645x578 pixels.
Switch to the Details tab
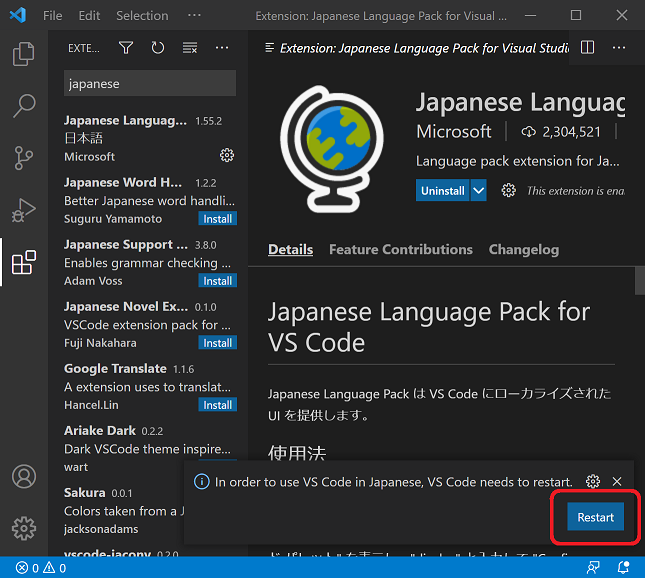pyautogui.click(x=290, y=249)
